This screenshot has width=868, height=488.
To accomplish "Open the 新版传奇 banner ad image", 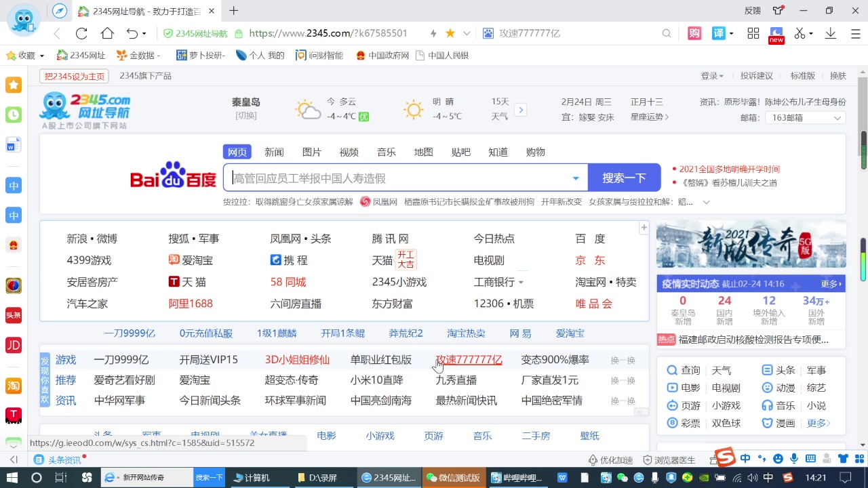I will coord(751,245).
